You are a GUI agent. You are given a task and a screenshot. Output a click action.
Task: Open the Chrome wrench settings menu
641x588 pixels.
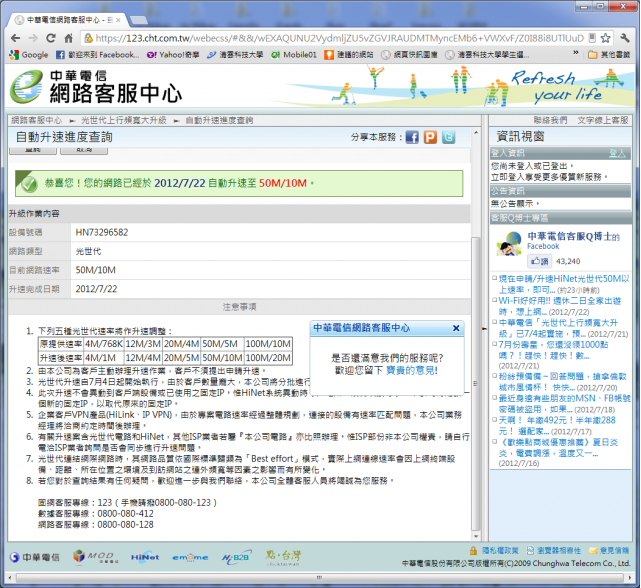(625, 38)
